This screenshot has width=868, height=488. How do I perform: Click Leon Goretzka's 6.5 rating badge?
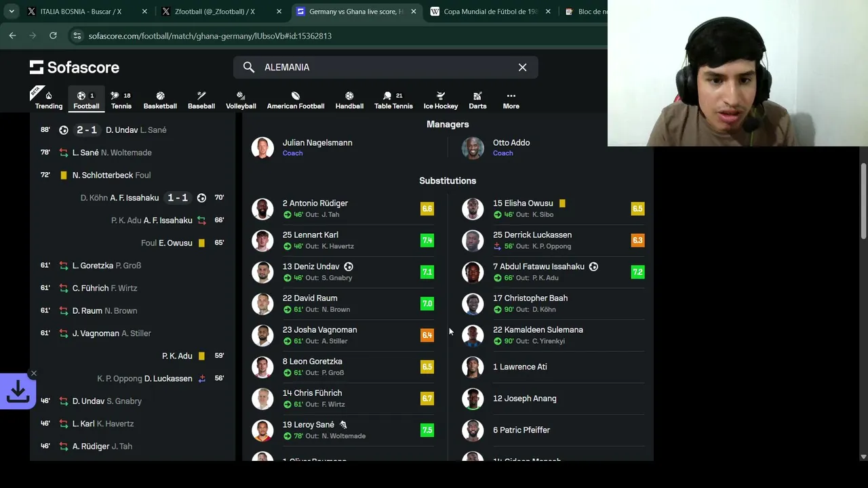427,367
